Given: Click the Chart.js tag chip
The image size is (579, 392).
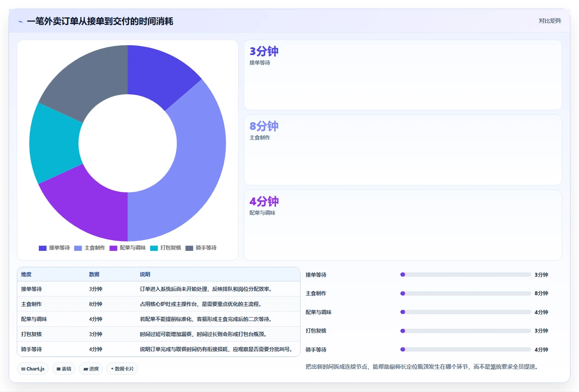Looking at the screenshot, I should coord(33,369).
